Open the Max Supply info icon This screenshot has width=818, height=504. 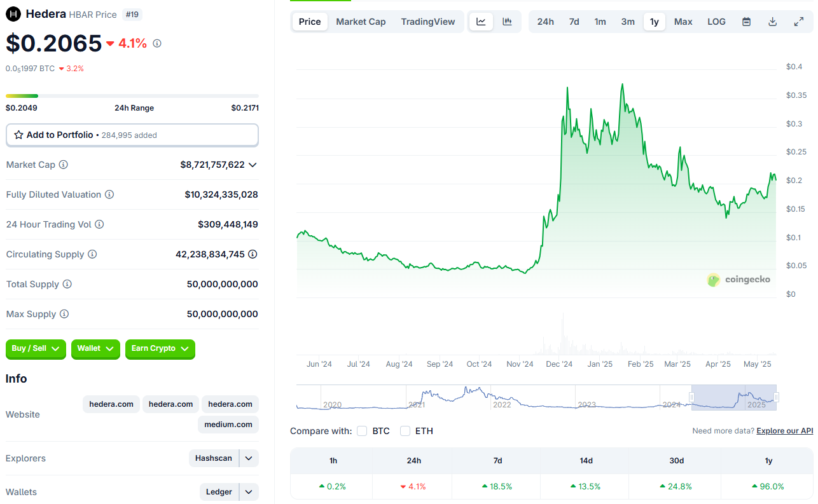[x=64, y=314]
